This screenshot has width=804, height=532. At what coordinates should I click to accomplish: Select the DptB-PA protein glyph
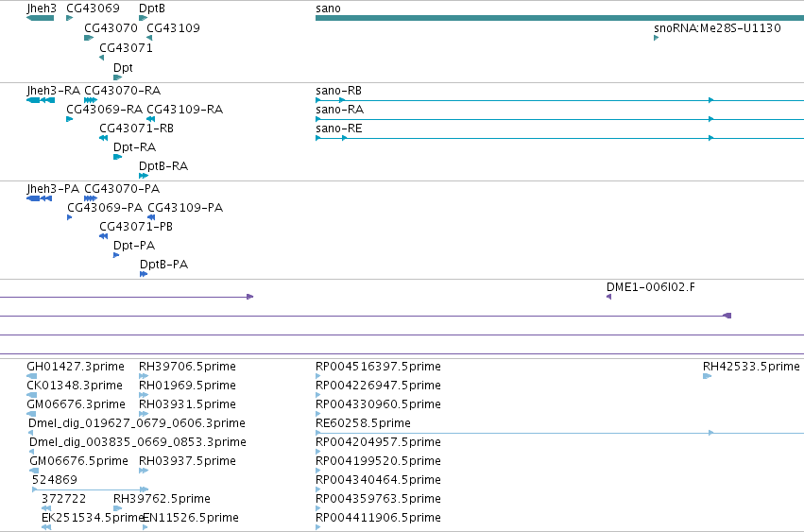[144, 274]
